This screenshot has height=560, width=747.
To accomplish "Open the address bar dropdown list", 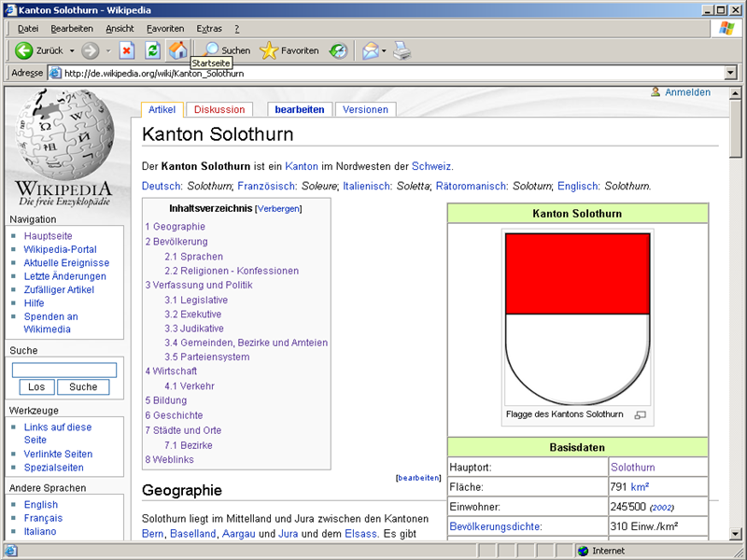I will pos(730,73).
